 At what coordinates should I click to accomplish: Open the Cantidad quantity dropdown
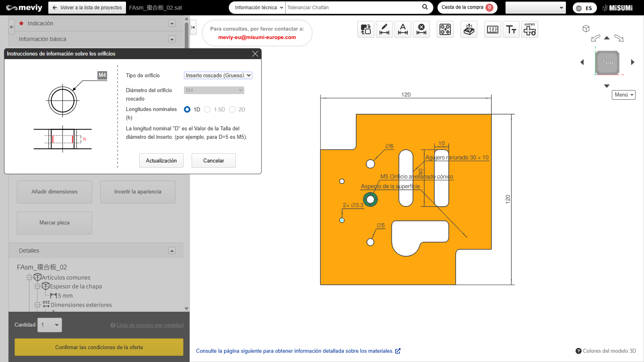tap(50, 325)
